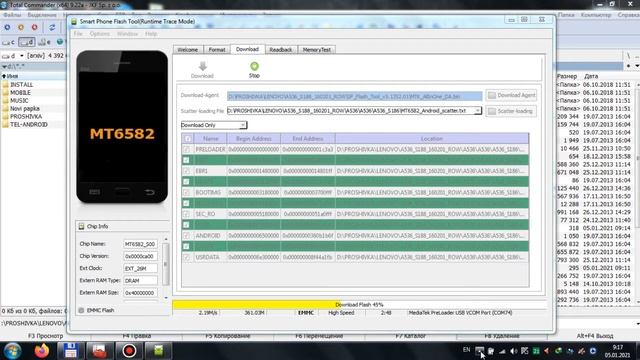Image resolution: width=640 pixels, height=360 pixels.
Task: Toggle checkbox in green row below EBR1
Action: pos(187,182)
